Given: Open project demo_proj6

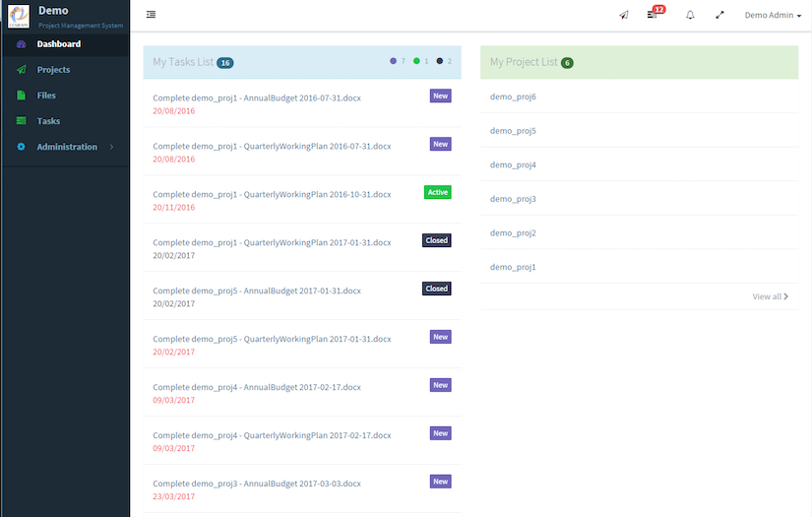Looking at the screenshot, I should (513, 97).
